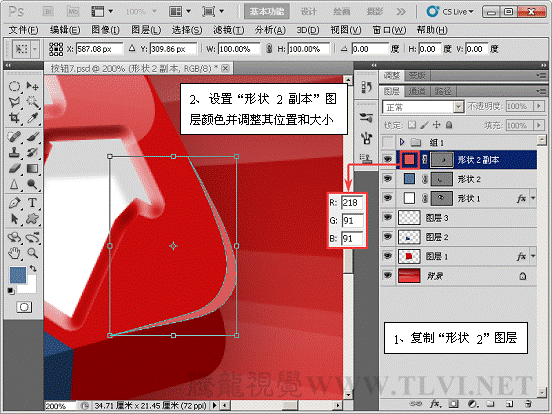Toggle relative positioning triangle in options bar
The width and height of the screenshot is (552, 414).
pos(132,48)
